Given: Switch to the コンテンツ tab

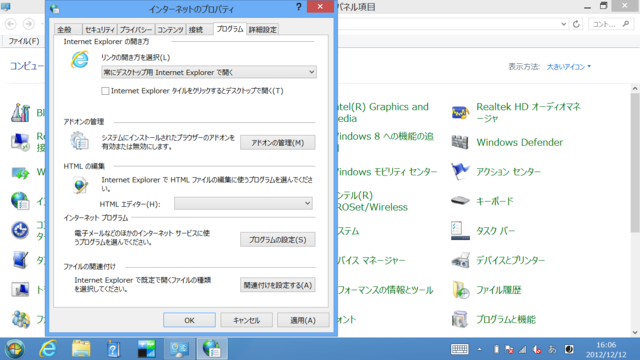Looking at the screenshot, I should pos(170,29).
